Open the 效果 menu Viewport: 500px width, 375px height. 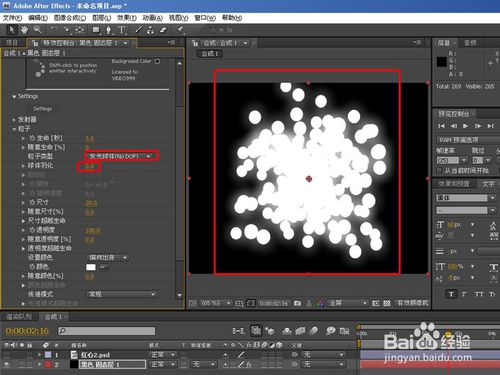[x=127, y=18]
